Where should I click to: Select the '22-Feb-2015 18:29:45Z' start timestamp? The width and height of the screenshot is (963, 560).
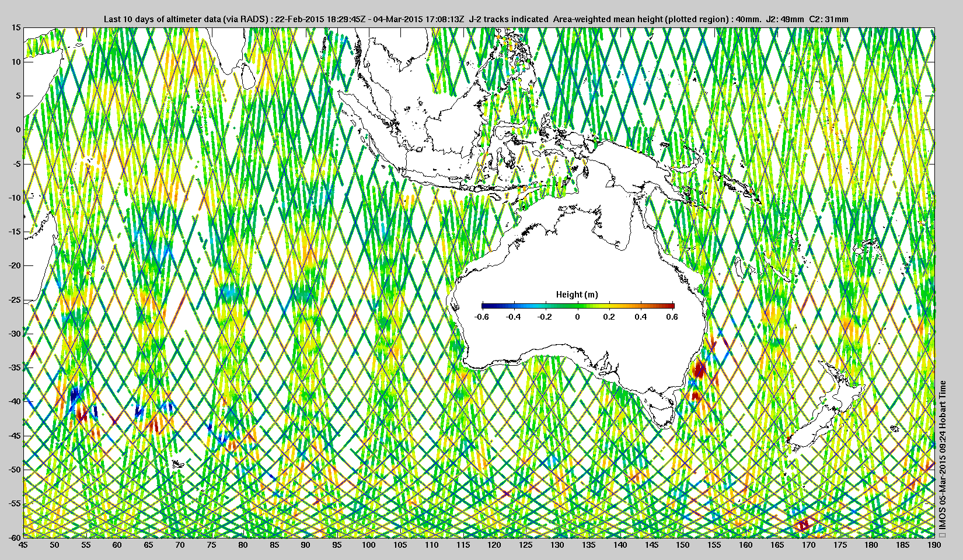point(320,19)
